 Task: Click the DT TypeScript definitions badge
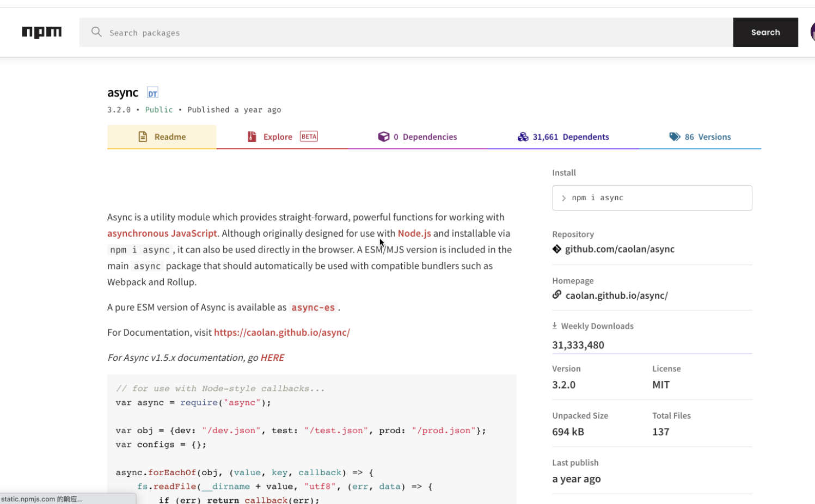[x=152, y=93]
